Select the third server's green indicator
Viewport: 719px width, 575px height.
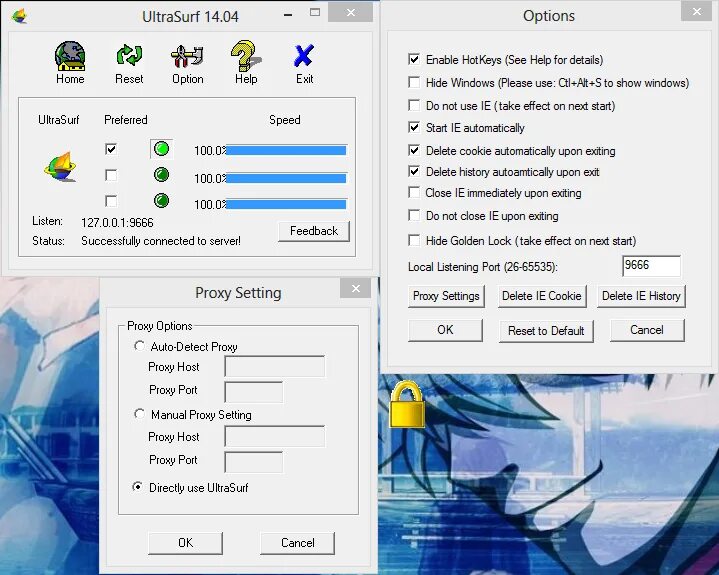pyautogui.click(x=161, y=200)
